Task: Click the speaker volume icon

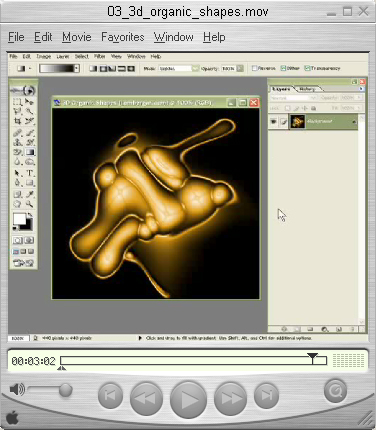Action: (17, 389)
